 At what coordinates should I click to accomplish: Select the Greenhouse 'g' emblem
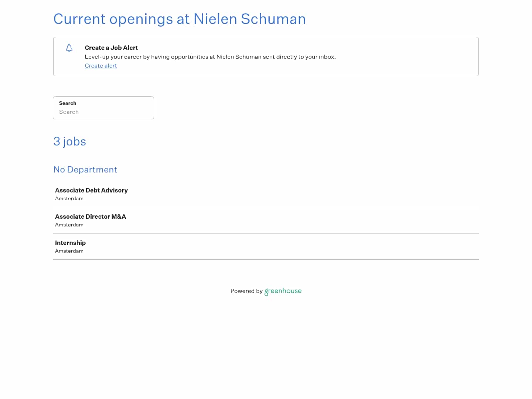(267, 292)
